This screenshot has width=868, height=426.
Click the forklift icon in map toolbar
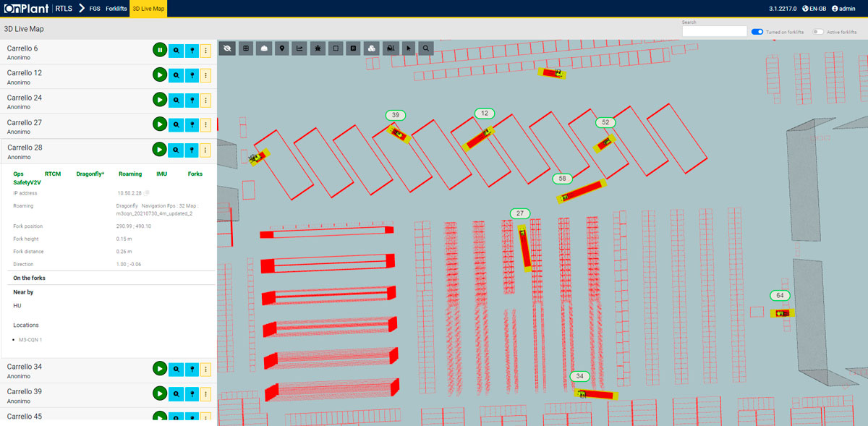point(391,48)
